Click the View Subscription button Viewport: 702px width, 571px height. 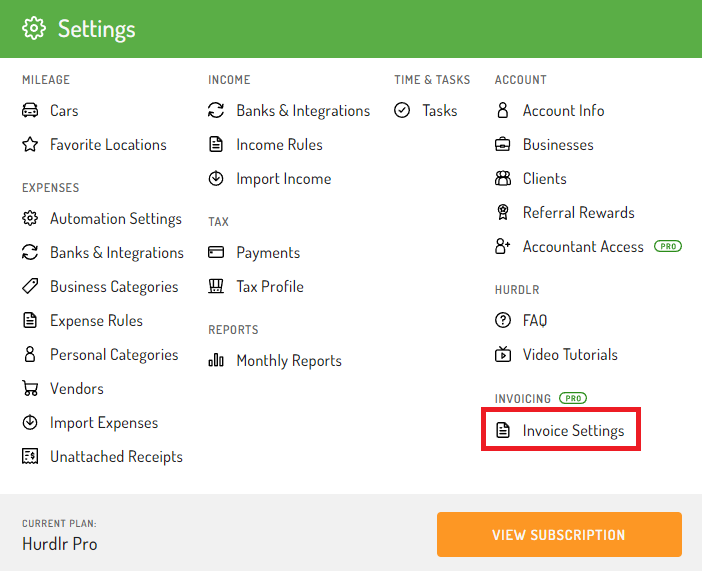coord(559,534)
